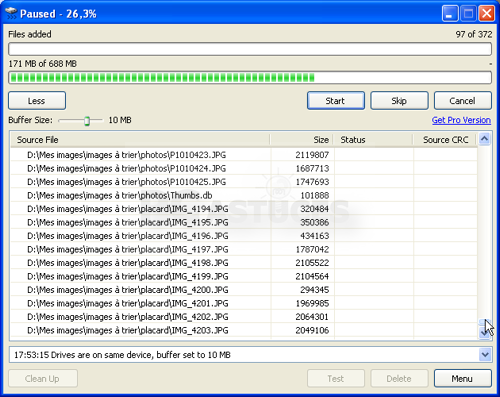Click the 10 MB buffer size value
500x397 pixels.
[x=120, y=120]
